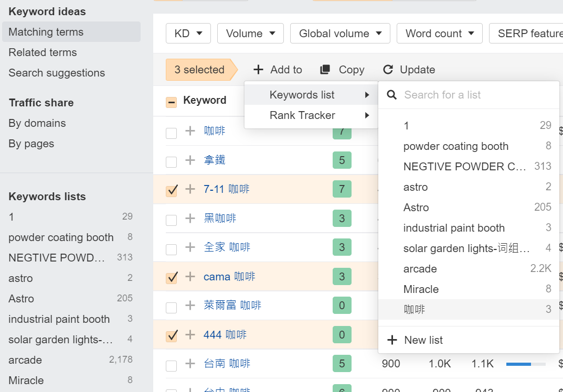Open Related terms in the sidebar
563x392 pixels.
(x=43, y=52)
